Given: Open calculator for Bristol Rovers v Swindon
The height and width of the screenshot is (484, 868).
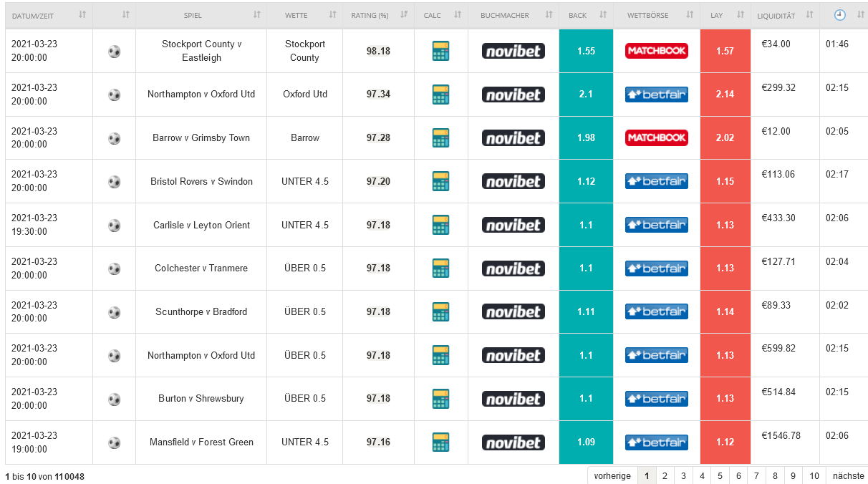Looking at the screenshot, I should (x=441, y=181).
